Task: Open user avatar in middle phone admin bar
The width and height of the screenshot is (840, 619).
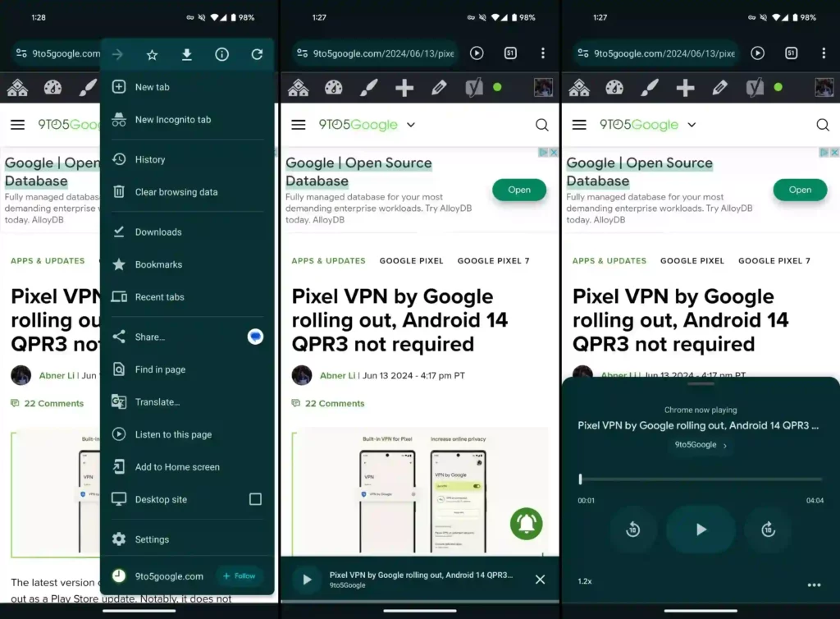Action: [543, 87]
